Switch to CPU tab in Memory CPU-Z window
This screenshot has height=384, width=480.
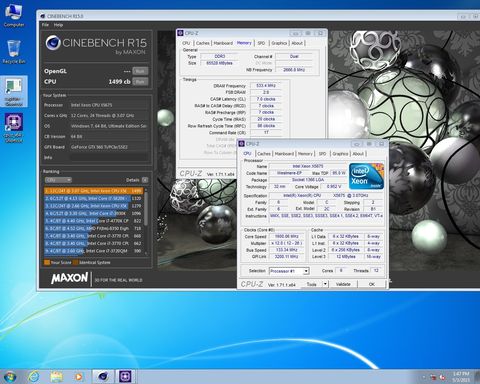click(186, 43)
